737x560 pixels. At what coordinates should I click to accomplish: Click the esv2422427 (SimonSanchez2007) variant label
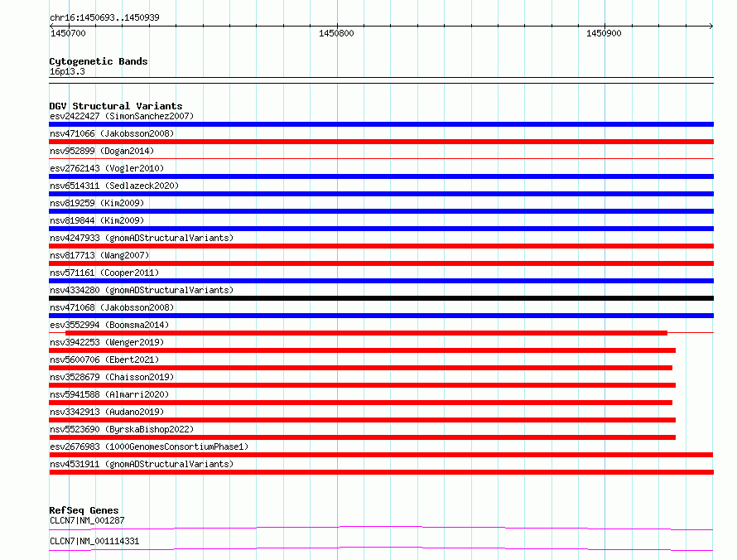pos(122,116)
